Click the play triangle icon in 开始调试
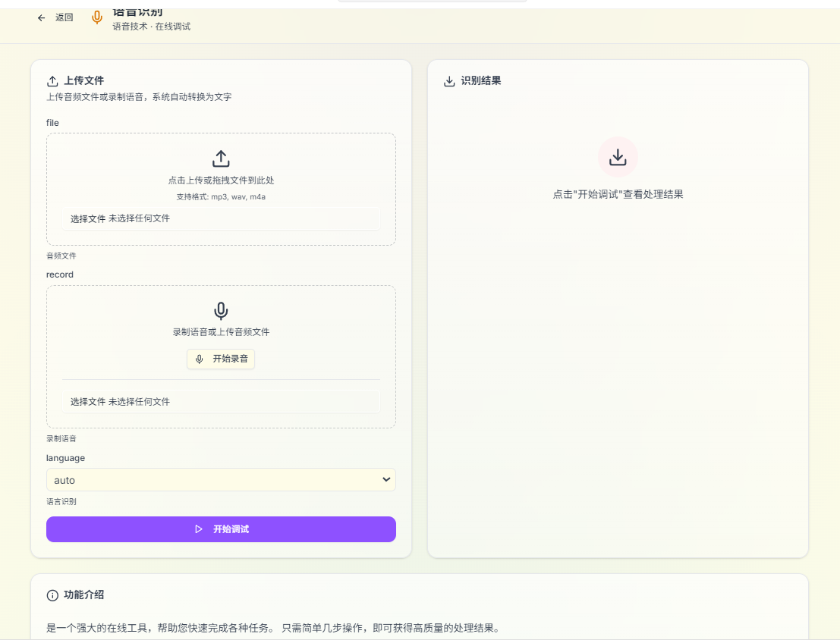 click(199, 529)
